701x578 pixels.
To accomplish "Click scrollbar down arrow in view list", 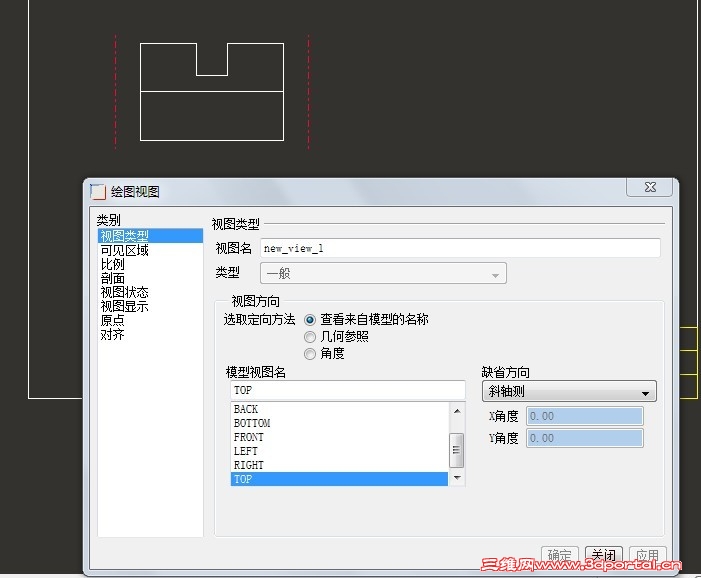I will pos(457,477).
